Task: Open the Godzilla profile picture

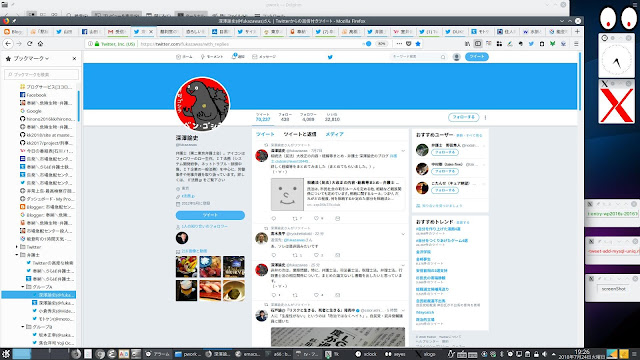Action: pyautogui.click(x=202, y=104)
